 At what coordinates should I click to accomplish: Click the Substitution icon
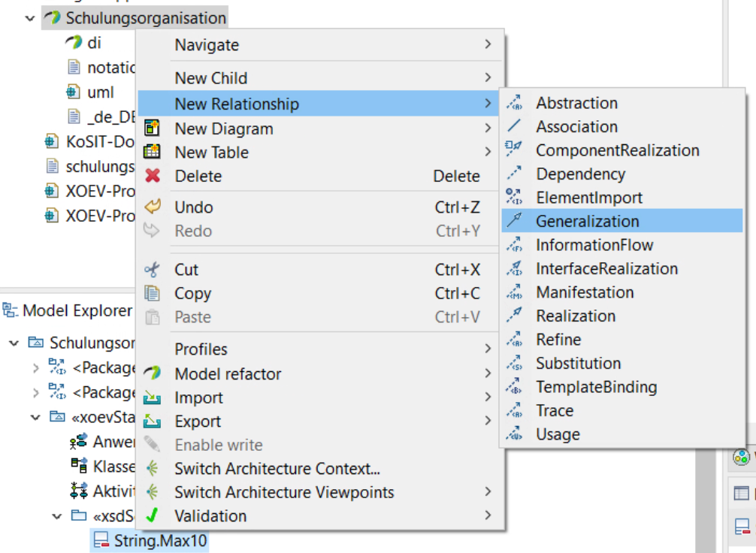[x=514, y=362]
